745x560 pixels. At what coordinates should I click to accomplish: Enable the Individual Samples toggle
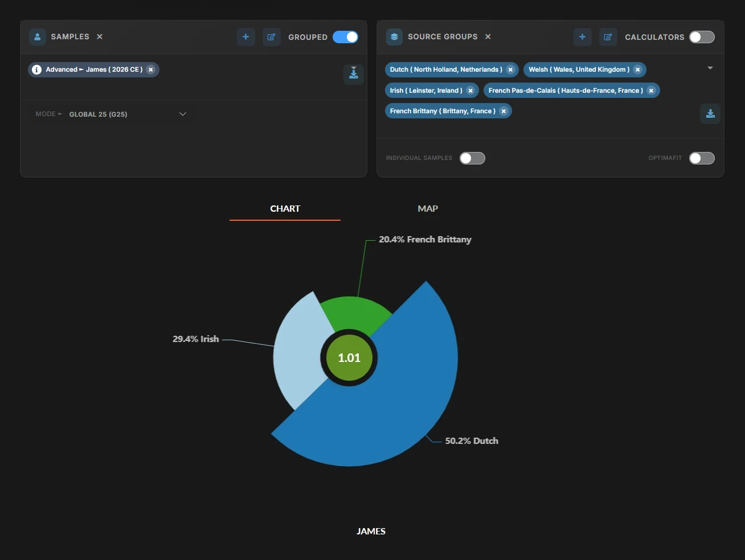coord(472,158)
